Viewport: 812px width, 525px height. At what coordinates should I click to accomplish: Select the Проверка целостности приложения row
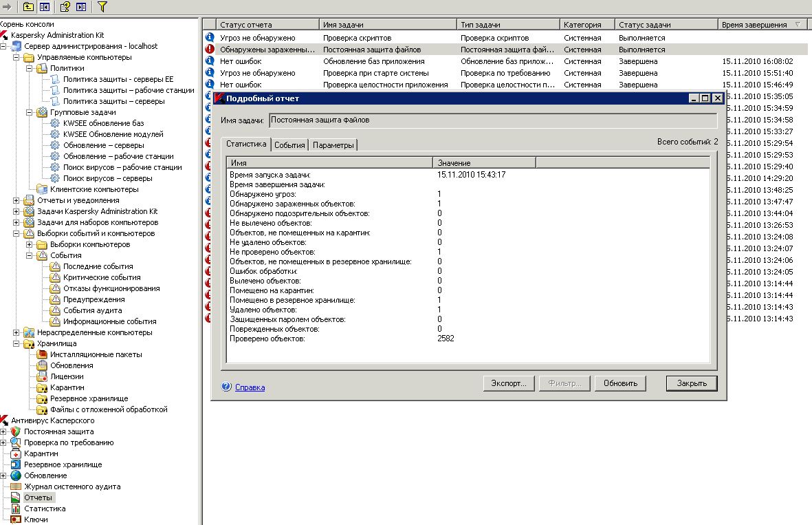click(505, 85)
